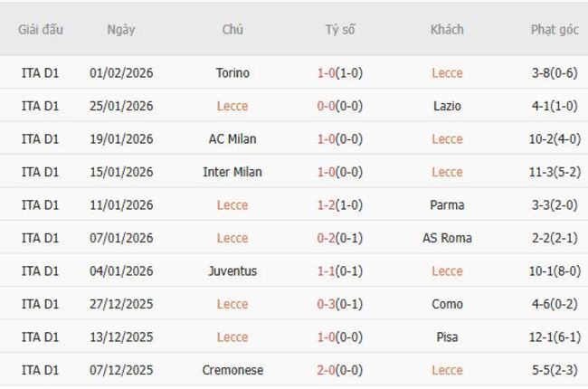Click the 12-1(6-1) corner kick stat

tap(555, 337)
